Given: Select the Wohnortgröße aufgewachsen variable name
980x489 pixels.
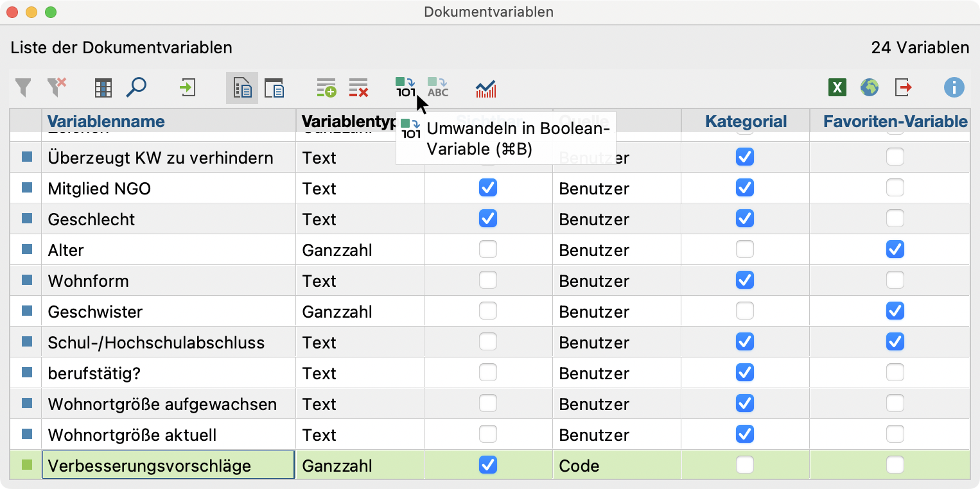Looking at the screenshot, I should (x=162, y=404).
